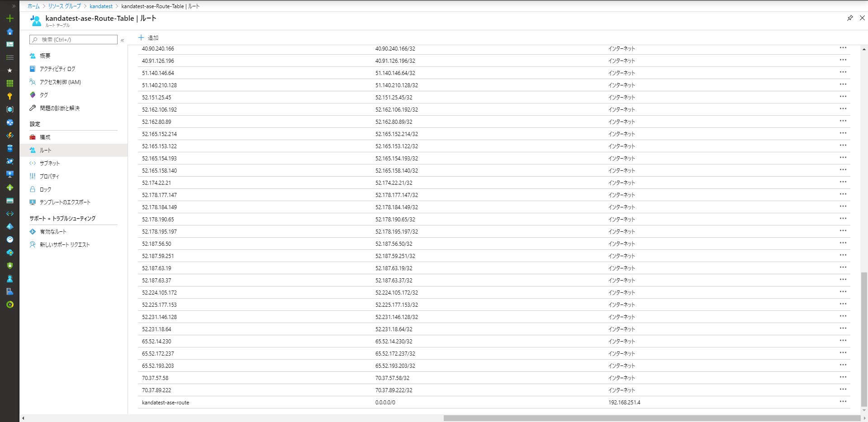Click the favorites star icon
The height and width of the screenshot is (422, 868).
click(9, 70)
